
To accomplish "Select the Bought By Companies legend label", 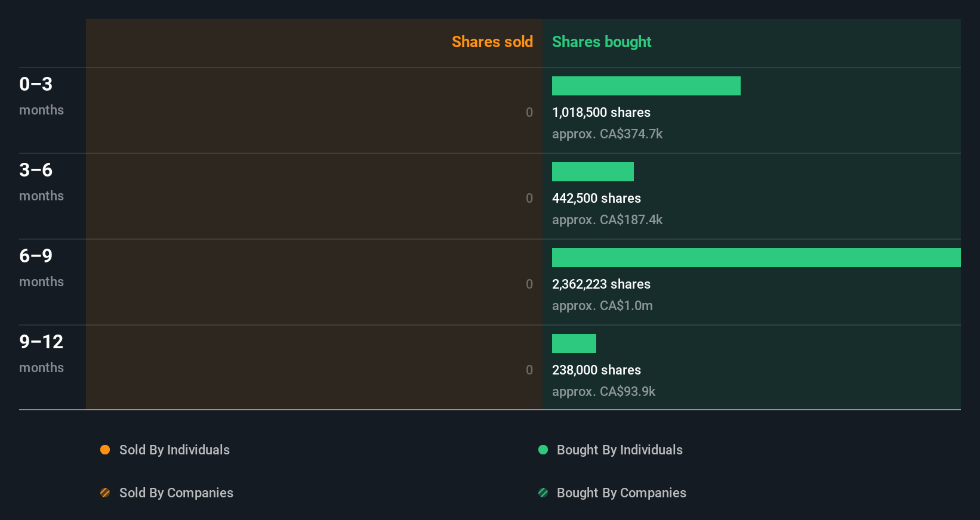I will [621, 493].
